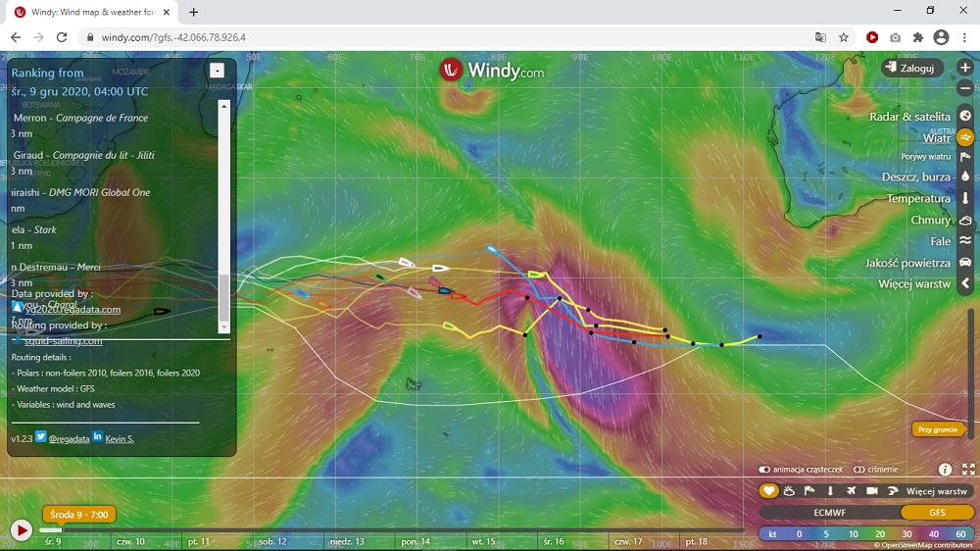Select Porywy wiatru menu label

(925, 156)
